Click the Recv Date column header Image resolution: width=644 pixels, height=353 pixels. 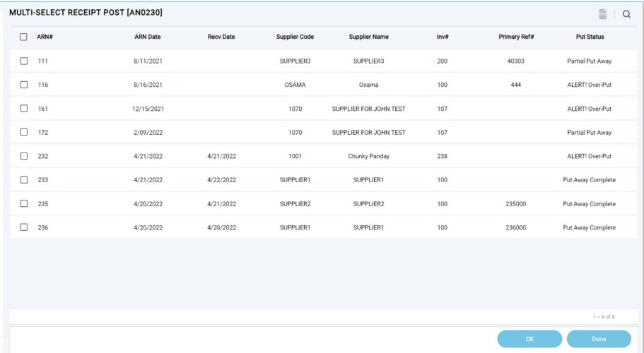[221, 37]
